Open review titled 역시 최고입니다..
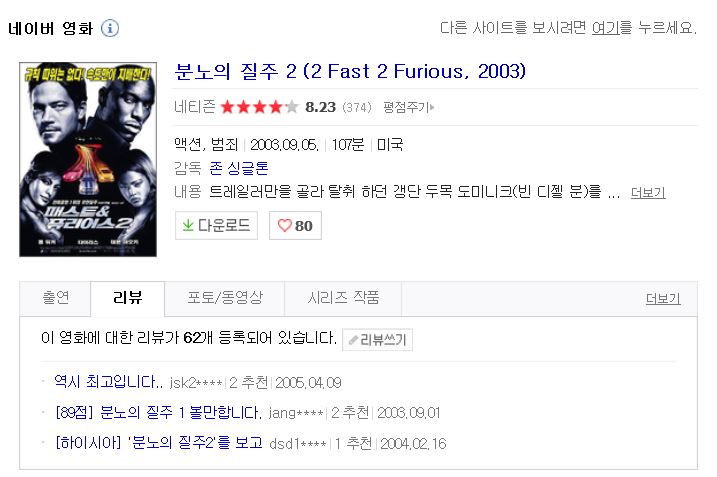 pyautogui.click(x=108, y=382)
